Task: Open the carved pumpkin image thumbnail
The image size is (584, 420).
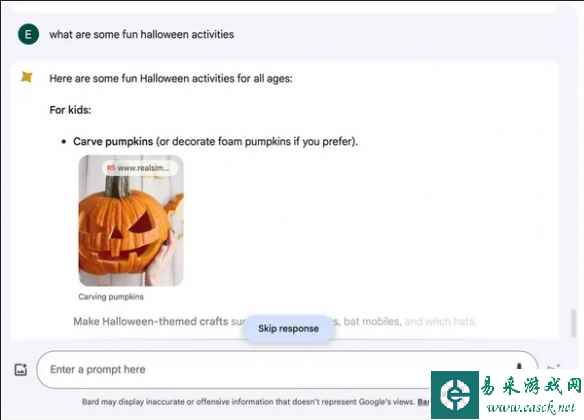Action: [x=131, y=220]
